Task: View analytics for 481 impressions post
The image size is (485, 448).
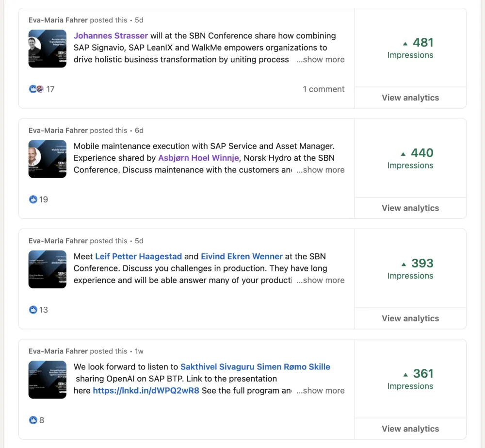Action: click(410, 98)
